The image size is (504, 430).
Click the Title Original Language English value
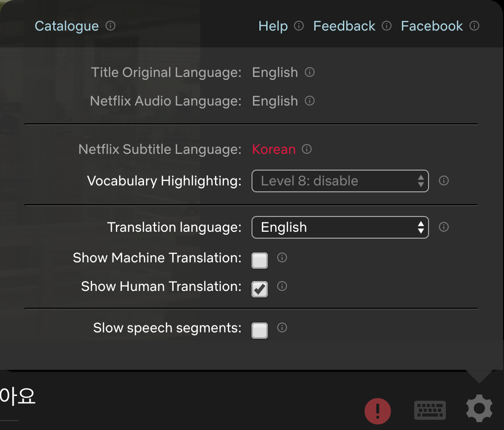[x=275, y=72]
